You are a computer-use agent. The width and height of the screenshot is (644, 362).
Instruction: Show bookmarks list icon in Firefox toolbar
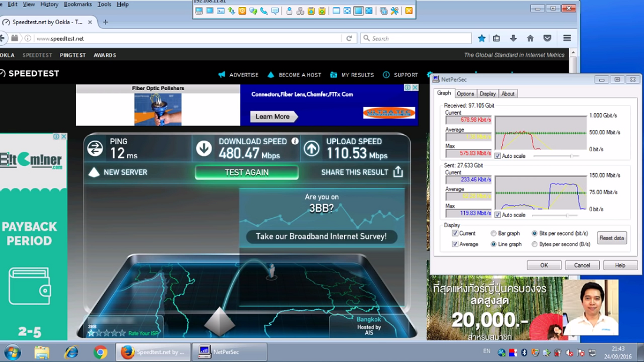497,38
